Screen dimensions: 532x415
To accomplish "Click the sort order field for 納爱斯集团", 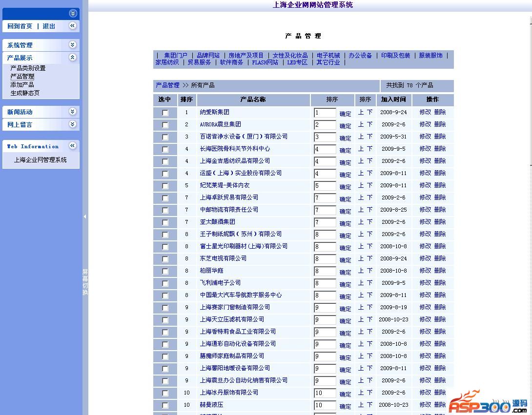I will coord(325,113).
